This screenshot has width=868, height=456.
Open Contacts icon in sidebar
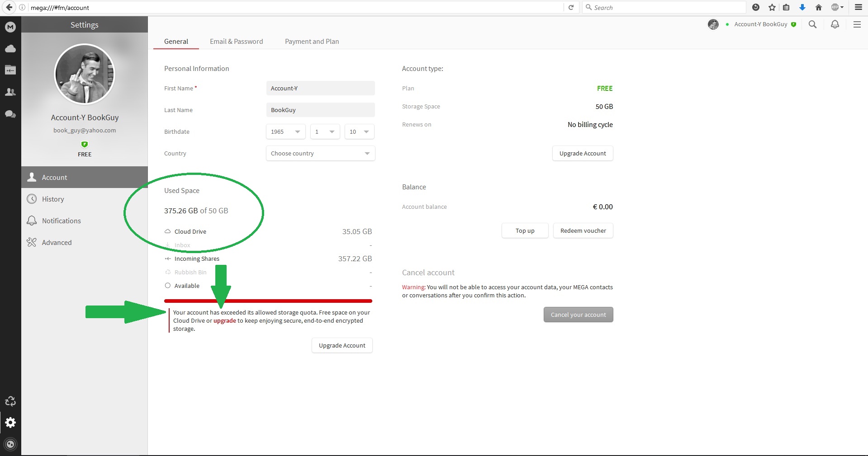tap(10, 92)
